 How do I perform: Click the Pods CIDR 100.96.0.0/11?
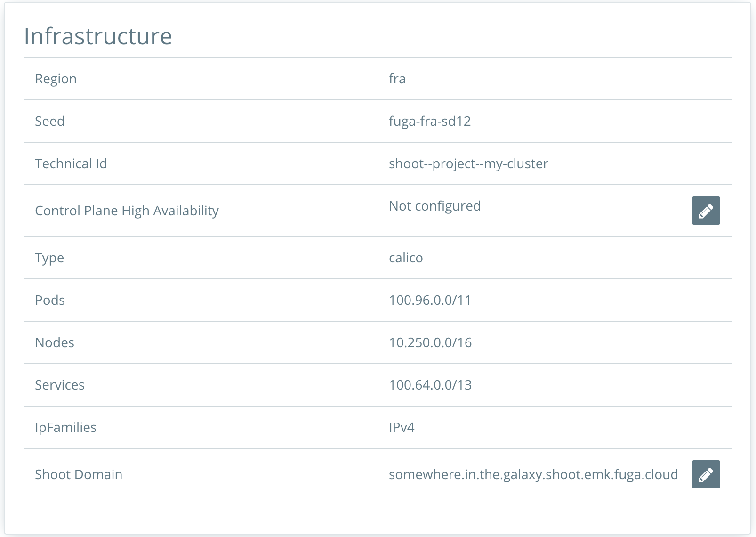click(430, 300)
